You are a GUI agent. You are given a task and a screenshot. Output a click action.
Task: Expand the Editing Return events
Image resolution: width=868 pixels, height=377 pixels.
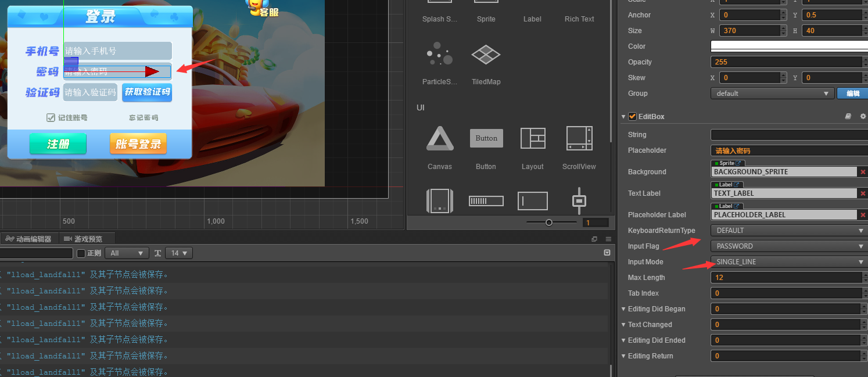click(623, 356)
